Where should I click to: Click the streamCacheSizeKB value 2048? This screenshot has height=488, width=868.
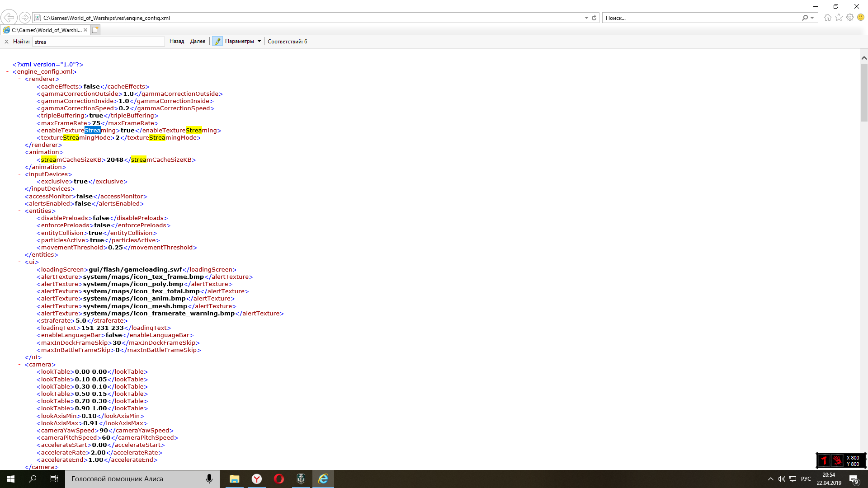[115, 160]
